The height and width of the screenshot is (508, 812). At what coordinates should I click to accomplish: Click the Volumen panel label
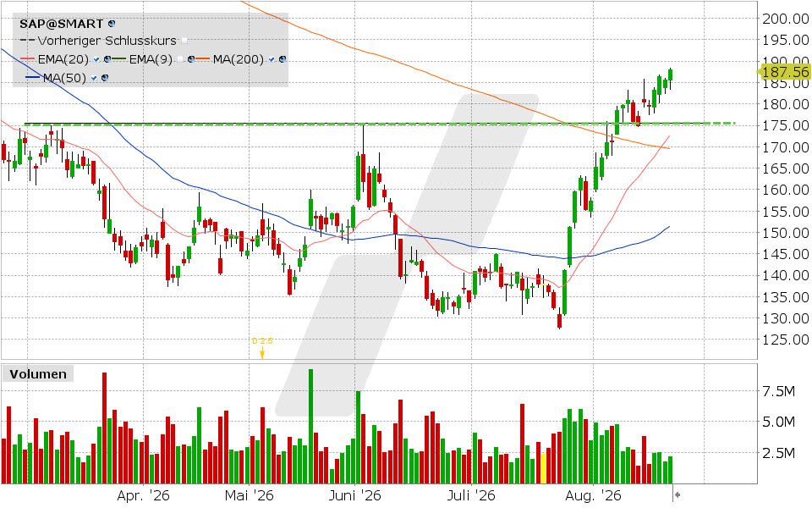(38, 374)
